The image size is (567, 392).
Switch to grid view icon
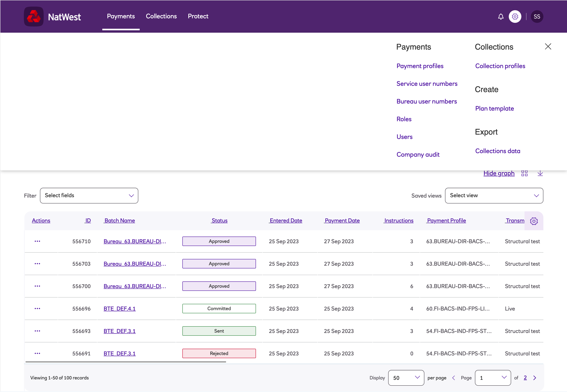(524, 173)
